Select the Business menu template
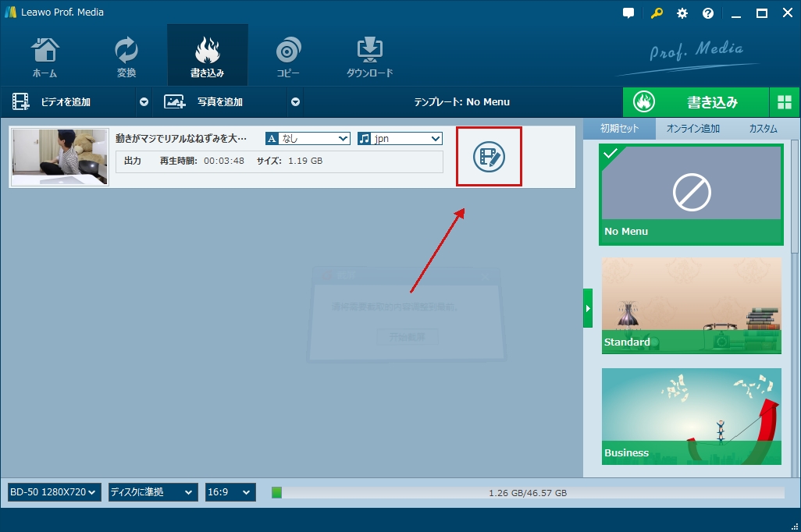This screenshot has height=532, width=801. click(691, 417)
